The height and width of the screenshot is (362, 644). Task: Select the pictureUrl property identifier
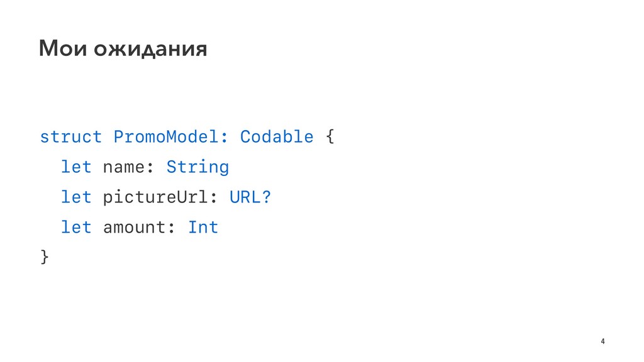tap(155, 197)
